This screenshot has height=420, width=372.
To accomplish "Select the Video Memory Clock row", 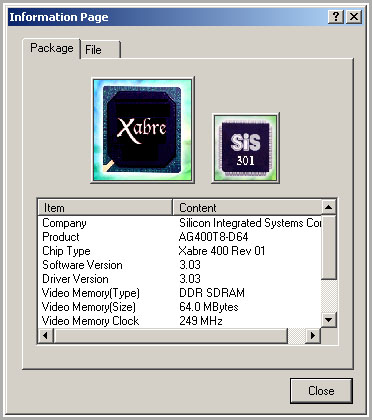I will [180, 321].
